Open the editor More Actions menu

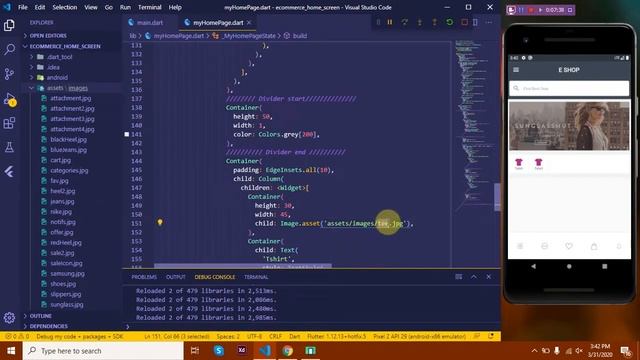pyautogui.click(x=489, y=22)
